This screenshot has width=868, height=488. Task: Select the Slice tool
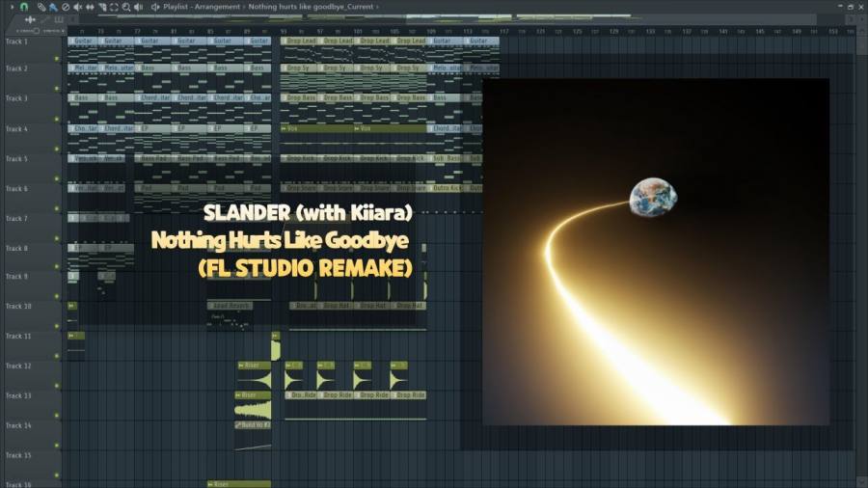pyautogui.click(x=102, y=7)
